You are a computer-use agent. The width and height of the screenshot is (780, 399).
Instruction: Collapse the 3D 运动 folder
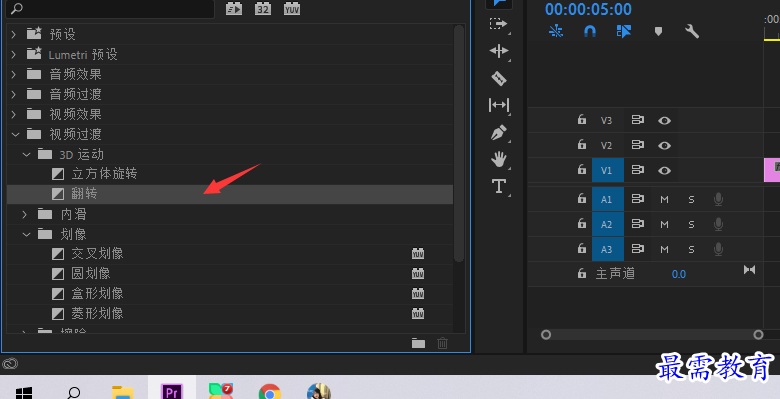point(26,154)
